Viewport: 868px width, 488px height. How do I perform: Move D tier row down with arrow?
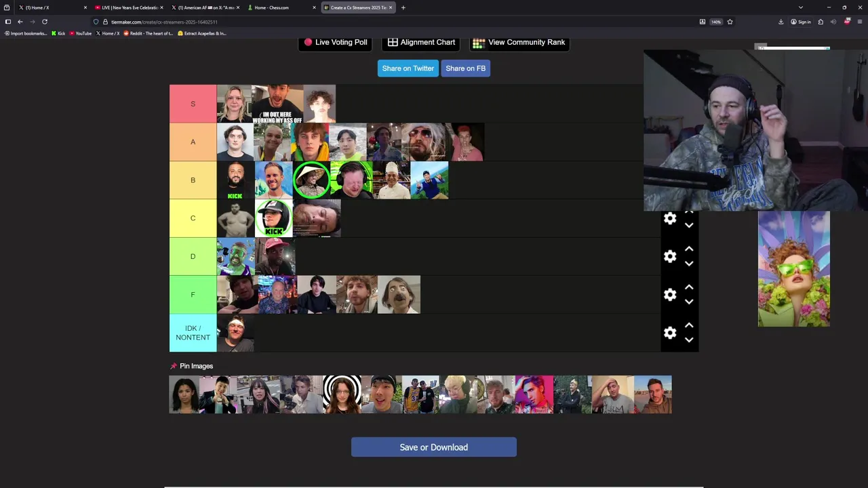pyautogui.click(x=689, y=264)
